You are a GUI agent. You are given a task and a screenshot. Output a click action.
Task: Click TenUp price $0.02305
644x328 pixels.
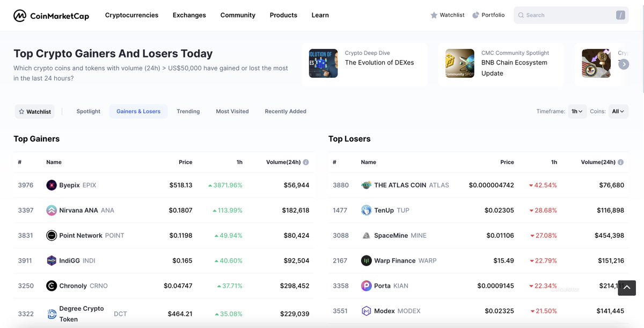(499, 210)
